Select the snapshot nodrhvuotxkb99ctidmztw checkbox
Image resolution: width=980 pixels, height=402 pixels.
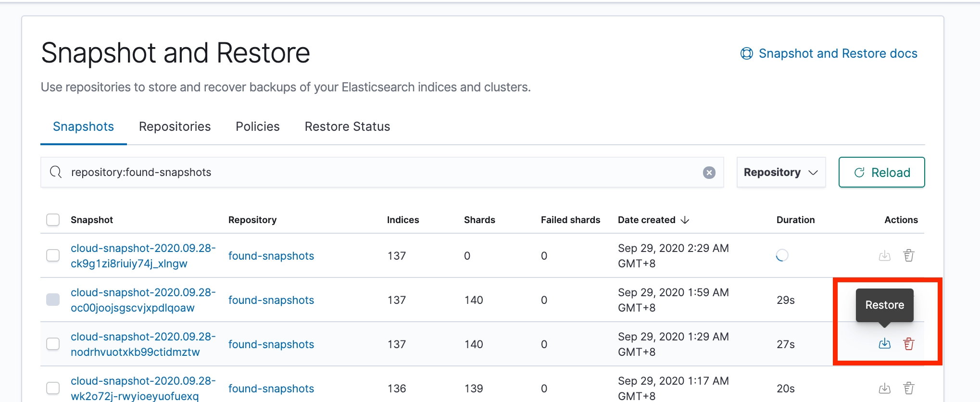[53, 344]
